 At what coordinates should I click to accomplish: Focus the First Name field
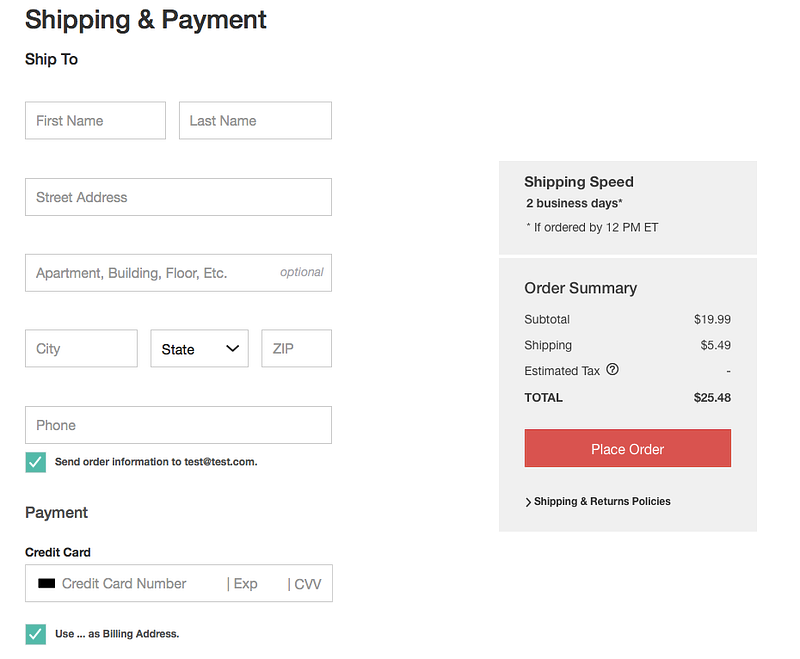(95, 120)
